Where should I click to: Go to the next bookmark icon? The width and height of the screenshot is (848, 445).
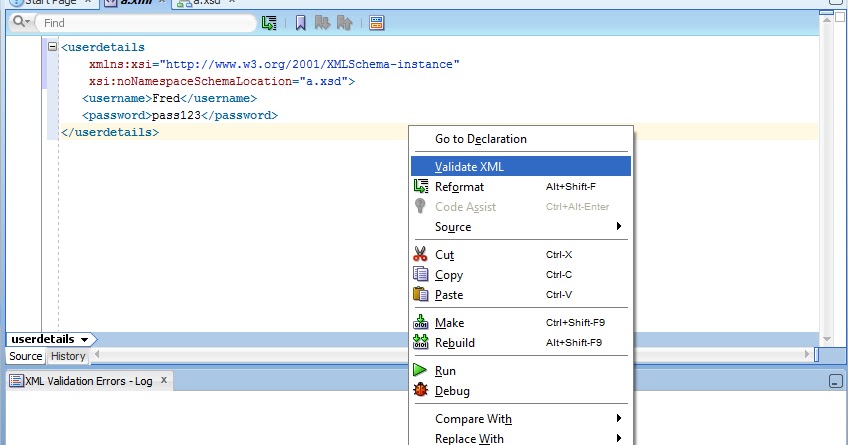click(322, 23)
